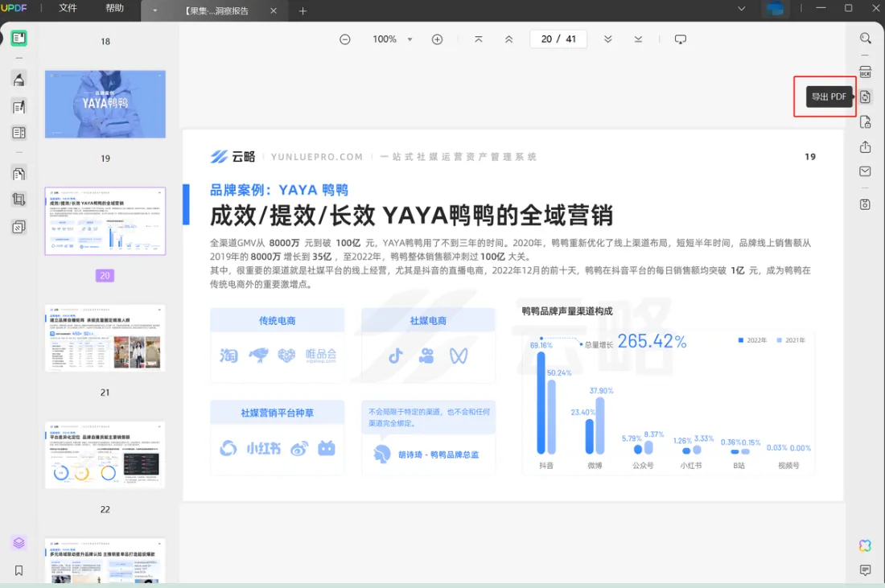
Task: Click the 品牌案例: YAYA 鸭鸭 heading
Action: (x=279, y=190)
